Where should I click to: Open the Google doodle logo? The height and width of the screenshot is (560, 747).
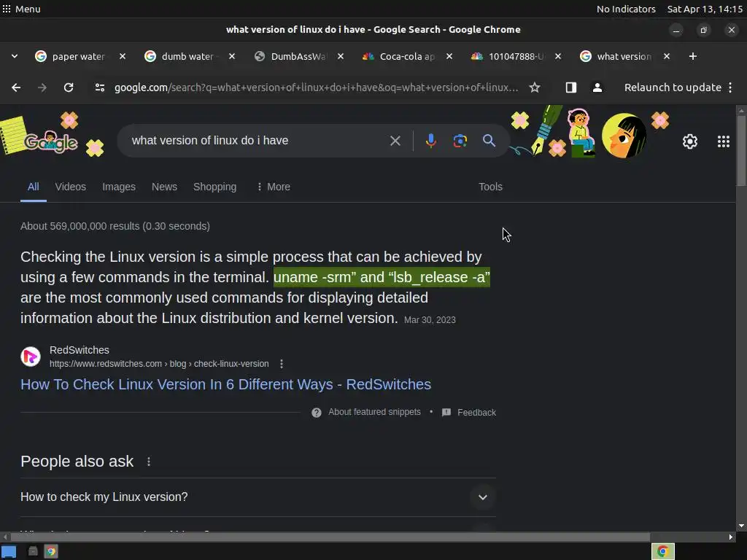(x=51, y=141)
